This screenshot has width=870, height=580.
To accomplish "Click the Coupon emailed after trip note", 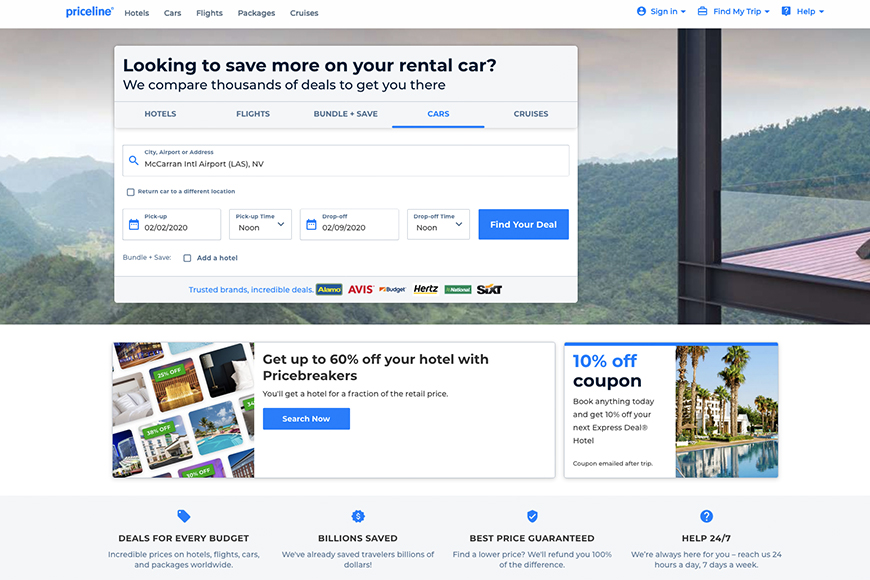I will [613, 463].
